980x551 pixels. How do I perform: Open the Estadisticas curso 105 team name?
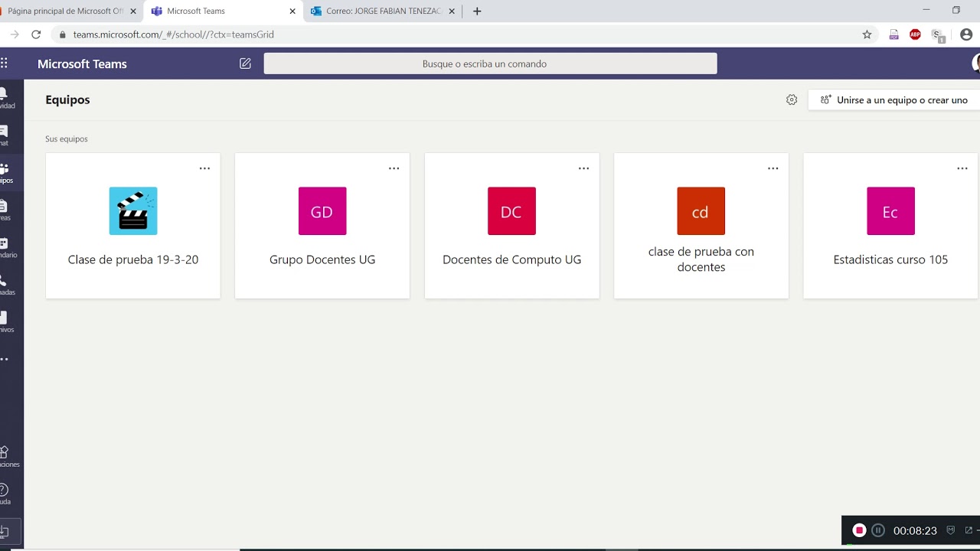[890, 259]
